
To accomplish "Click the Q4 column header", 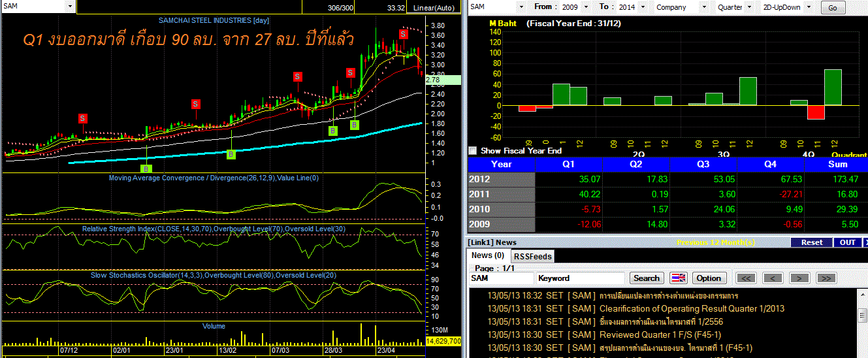I will coord(770,165).
